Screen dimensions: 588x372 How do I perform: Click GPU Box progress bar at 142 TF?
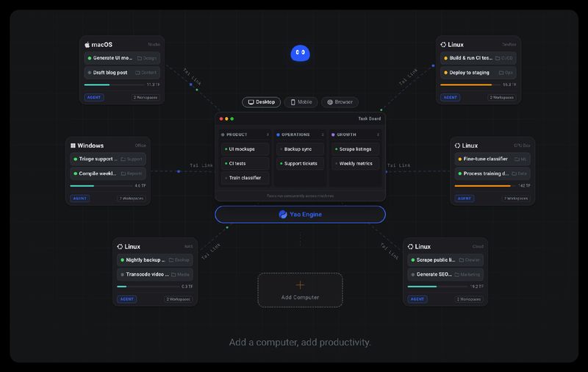(x=484, y=185)
